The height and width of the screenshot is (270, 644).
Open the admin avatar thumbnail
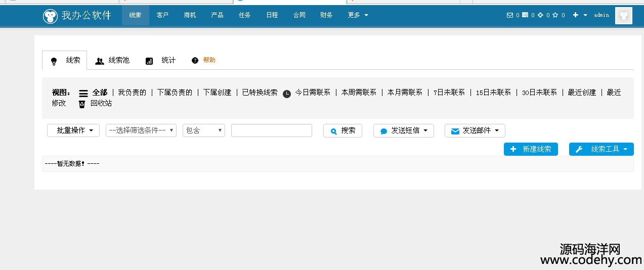coord(624,16)
